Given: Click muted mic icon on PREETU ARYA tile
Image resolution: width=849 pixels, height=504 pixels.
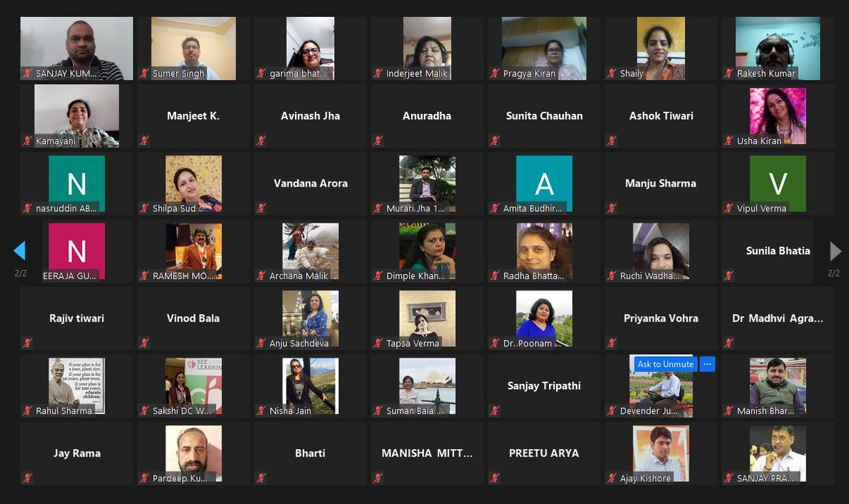Looking at the screenshot, I should [x=495, y=479].
